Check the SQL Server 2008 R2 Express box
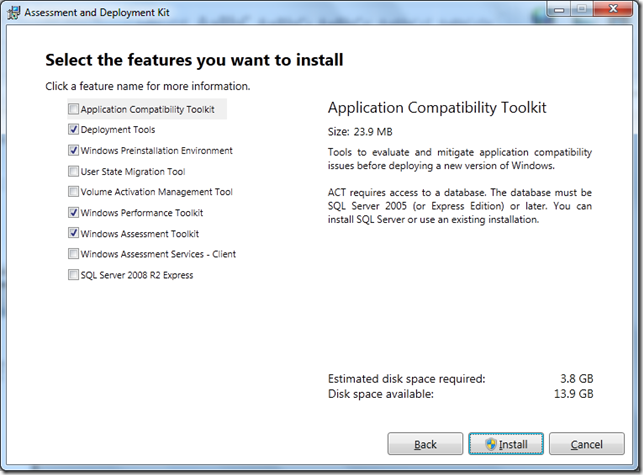Screen dimensions: 643x475 (74, 275)
